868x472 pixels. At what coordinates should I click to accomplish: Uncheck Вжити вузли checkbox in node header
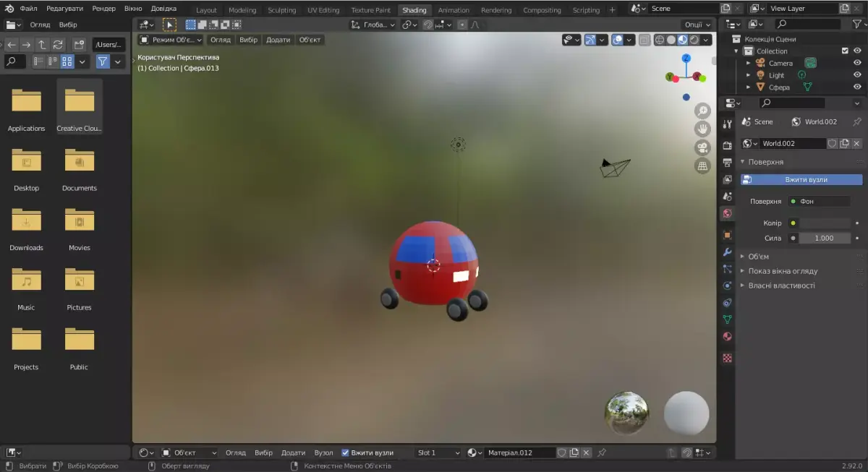pyautogui.click(x=345, y=452)
